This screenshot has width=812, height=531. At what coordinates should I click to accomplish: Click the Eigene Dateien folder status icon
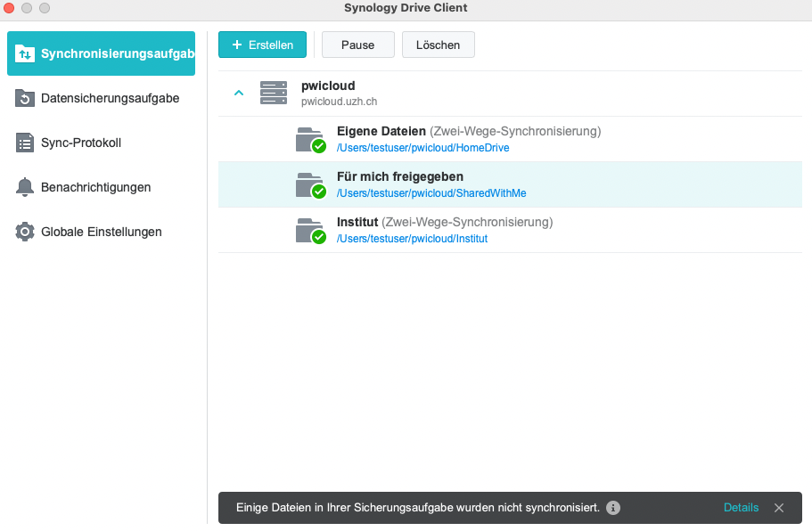click(x=311, y=140)
